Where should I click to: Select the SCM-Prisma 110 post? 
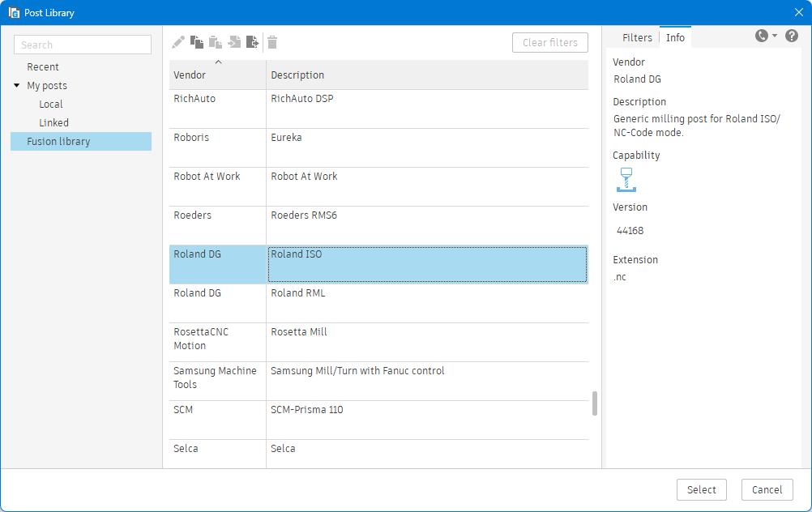pyautogui.click(x=427, y=420)
